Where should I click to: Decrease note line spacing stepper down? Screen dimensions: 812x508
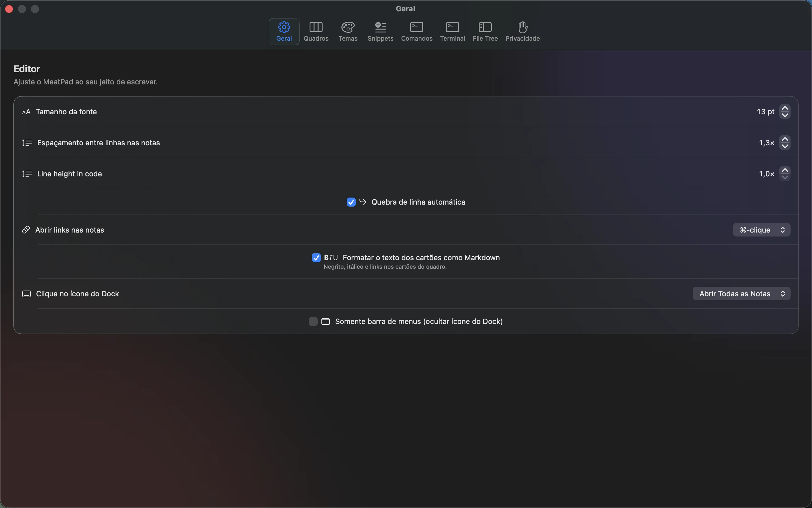point(784,146)
